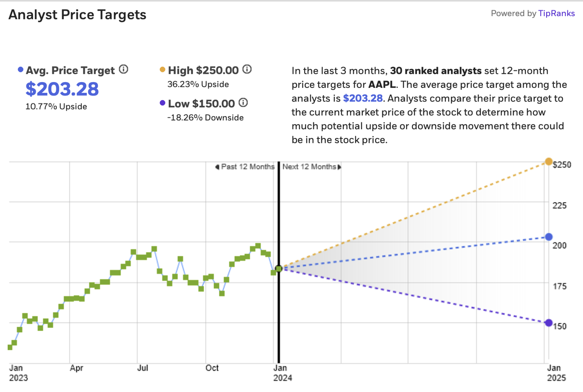Select the orange $250 high target point
Viewport: 583px width, 392px height.
pos(549,161)
